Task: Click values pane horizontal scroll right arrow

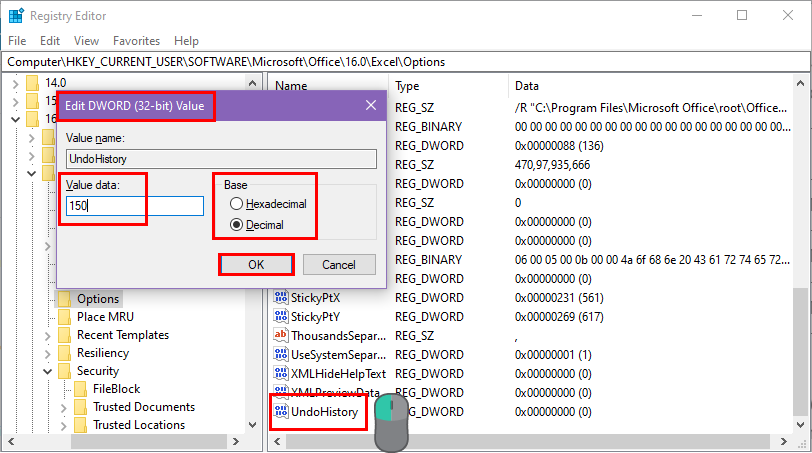Action: pyautogui.click(x=784, y=442)
